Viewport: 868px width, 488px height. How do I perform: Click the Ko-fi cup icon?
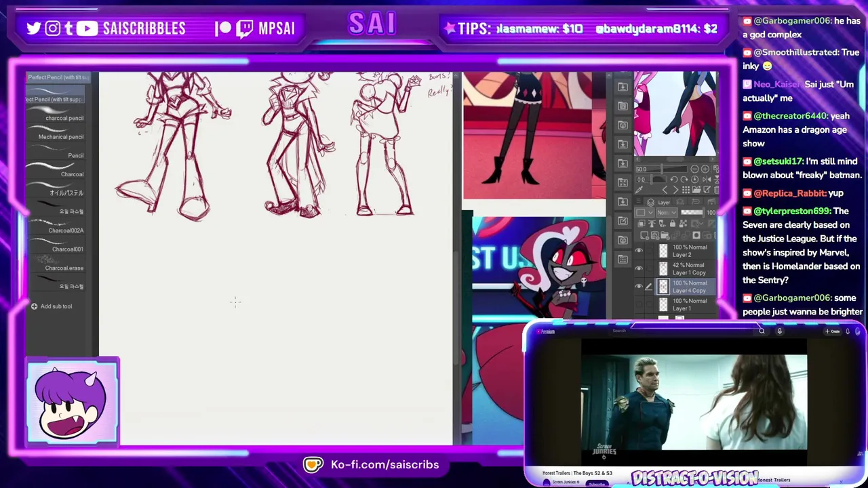click(313, 464)
